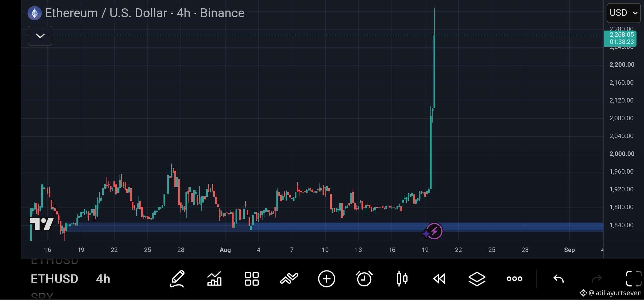Click the 7 date label on time axis

[292, 250]
